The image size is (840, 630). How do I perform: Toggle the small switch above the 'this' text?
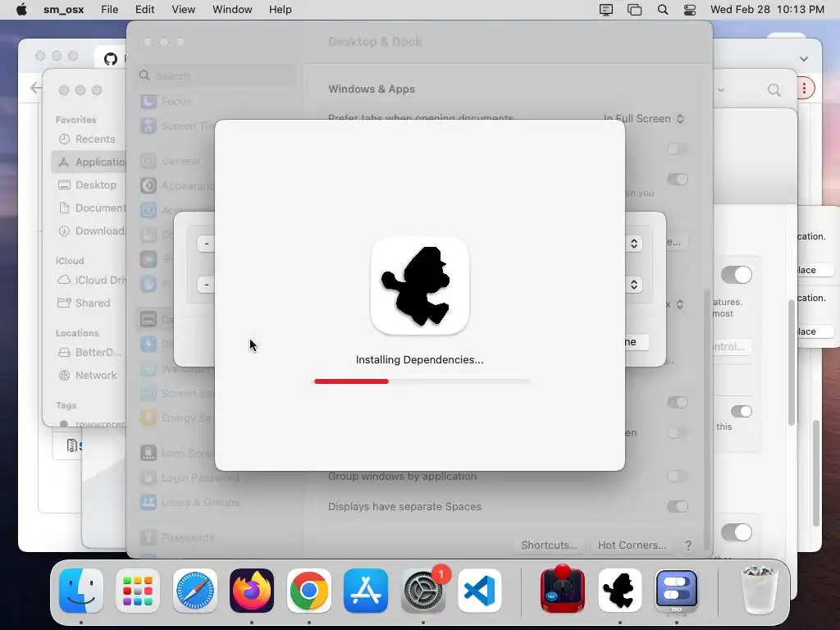(x=742, y=411)
